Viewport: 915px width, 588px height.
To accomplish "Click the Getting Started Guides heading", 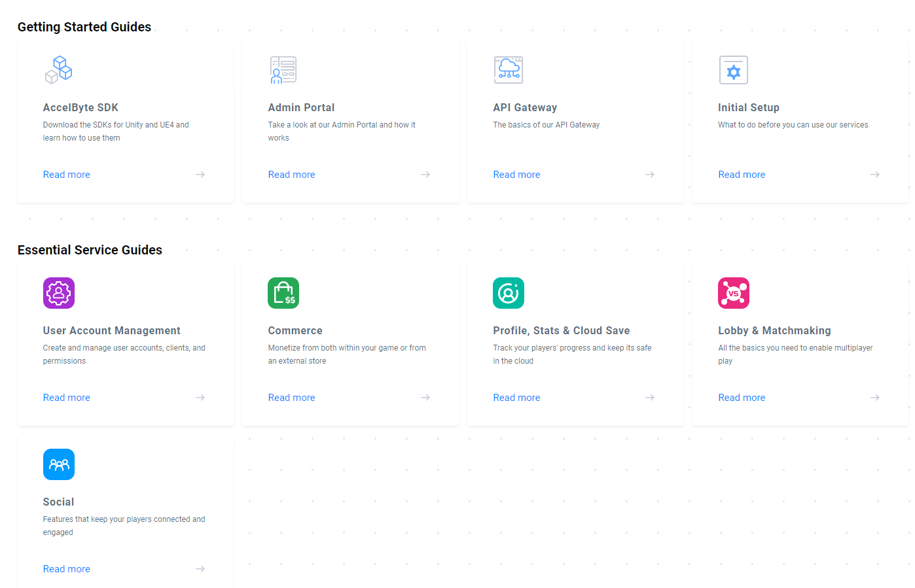I will [x=84, y=27].
